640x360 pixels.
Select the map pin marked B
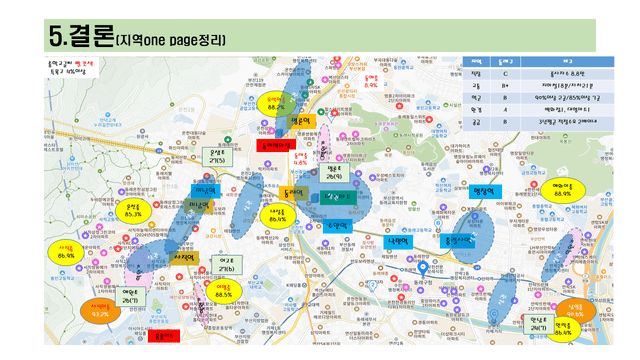pos(438,224)
